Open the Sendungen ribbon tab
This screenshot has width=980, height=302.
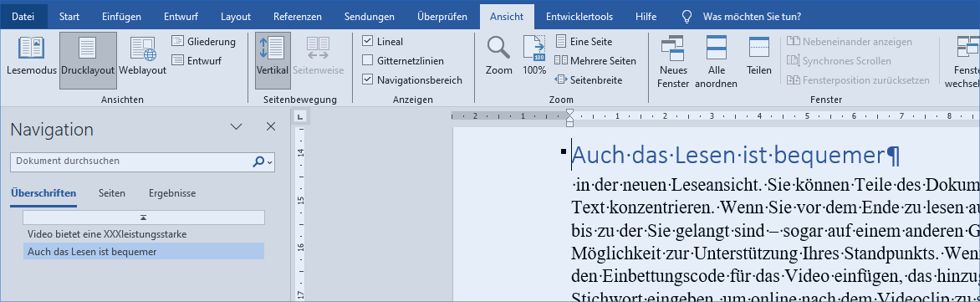tap(370, 16)
